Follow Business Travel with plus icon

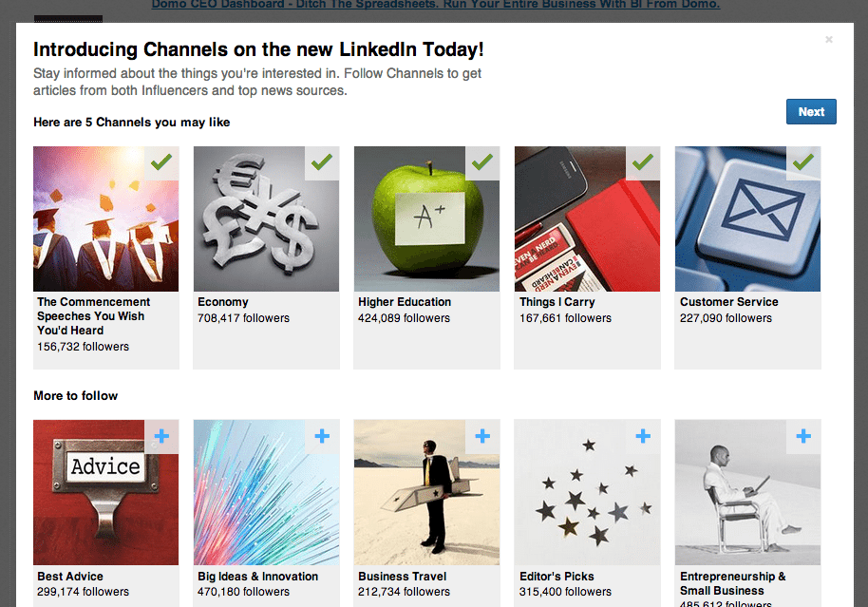point(482,436)
